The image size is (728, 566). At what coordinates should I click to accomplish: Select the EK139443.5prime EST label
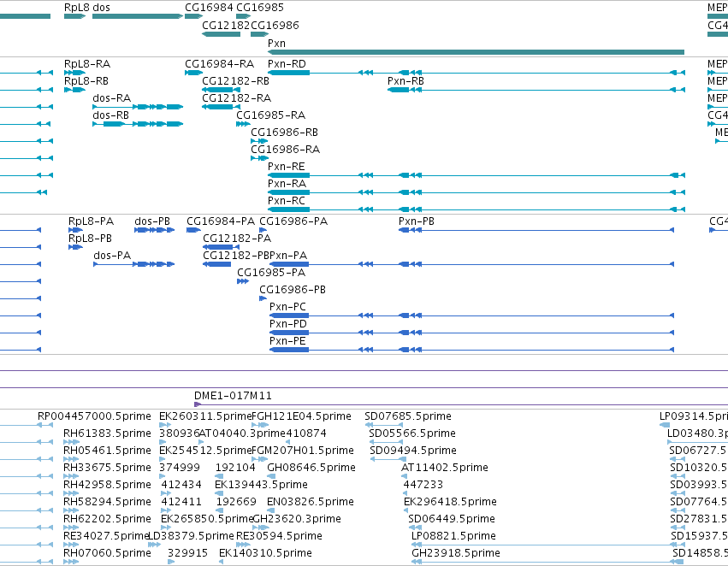tap(262, 485)
